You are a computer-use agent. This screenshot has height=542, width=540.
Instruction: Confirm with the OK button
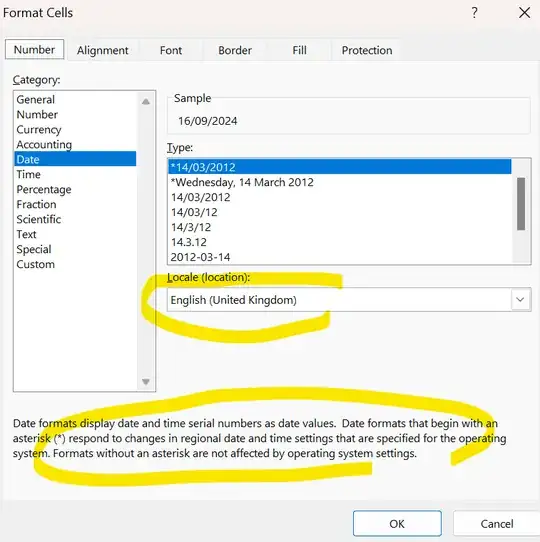(397, 523)
